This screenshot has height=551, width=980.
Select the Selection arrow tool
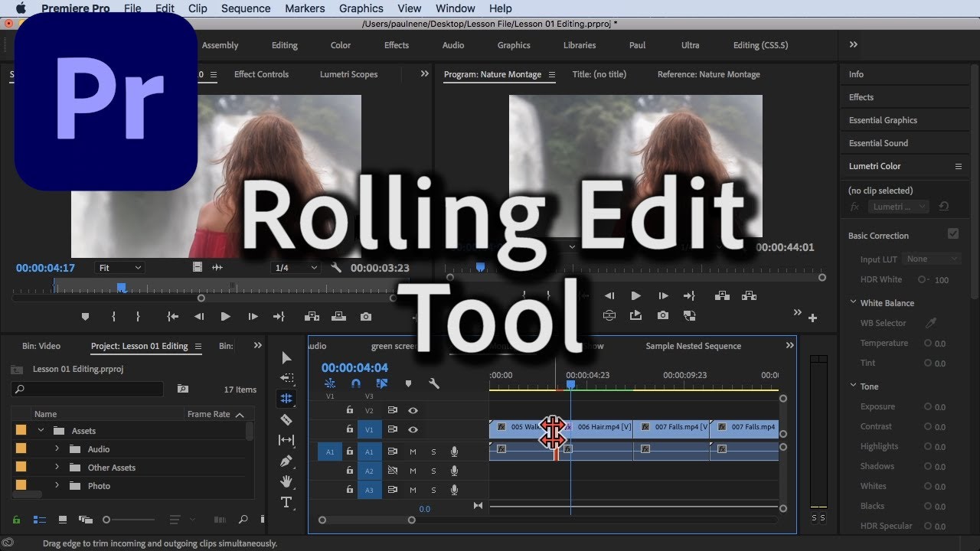click(286, 357)
